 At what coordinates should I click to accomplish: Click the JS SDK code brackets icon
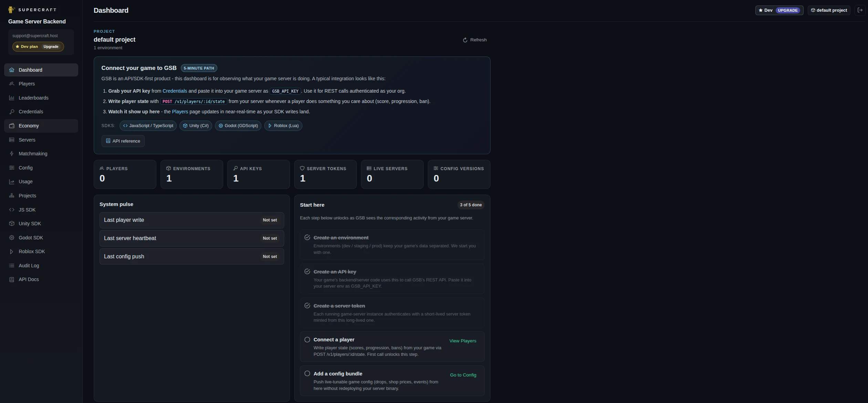[12, 210]
